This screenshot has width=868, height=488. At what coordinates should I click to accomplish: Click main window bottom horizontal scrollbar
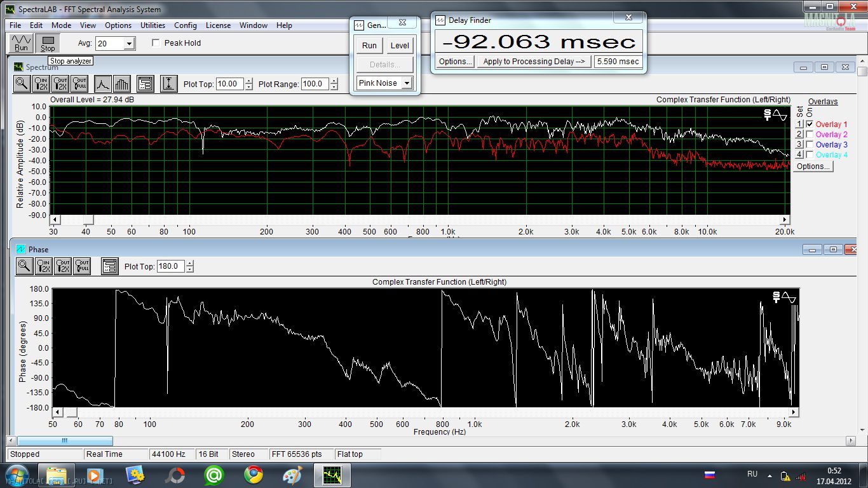(65, 440)
